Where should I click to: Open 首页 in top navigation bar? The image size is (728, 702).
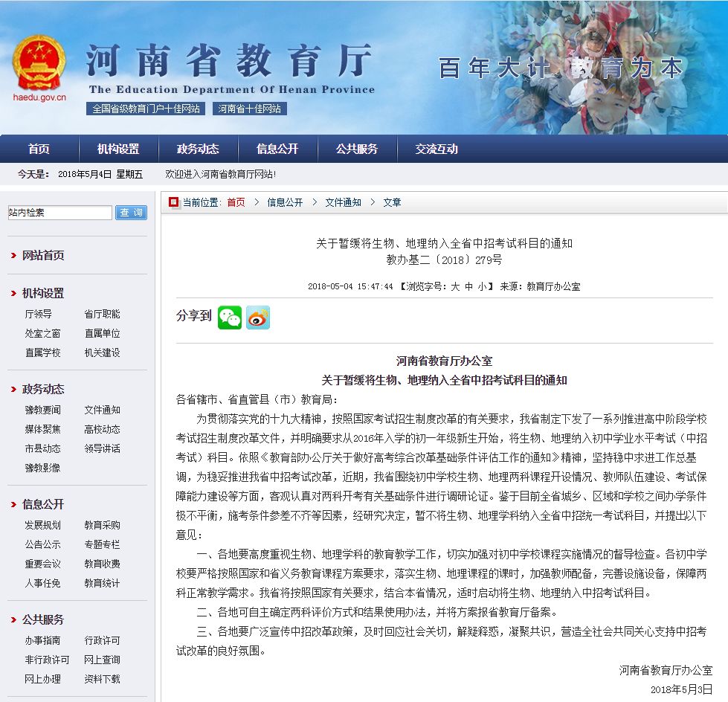(x=39, y=149)
